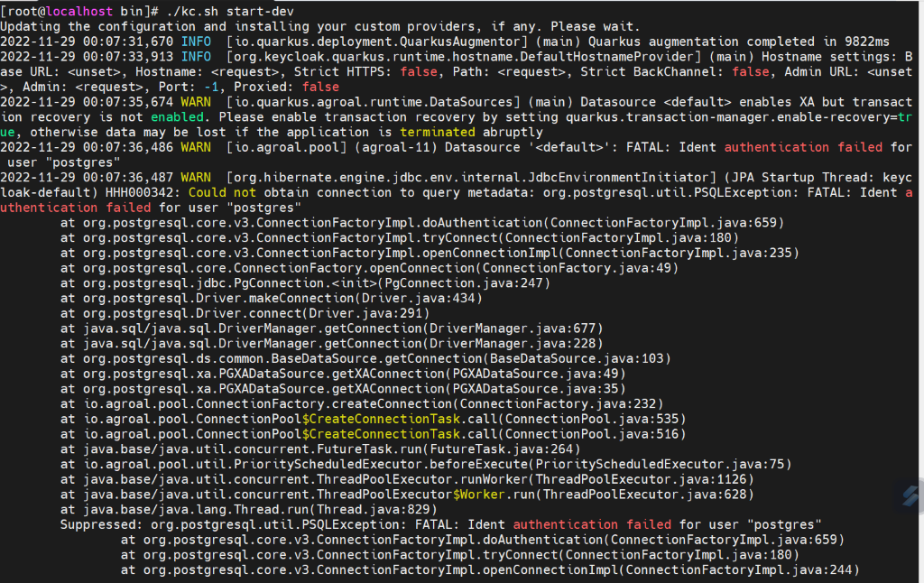Screen dimensions: 924x583
Task: Click the '-1' port value
Action: coord(211,87)
